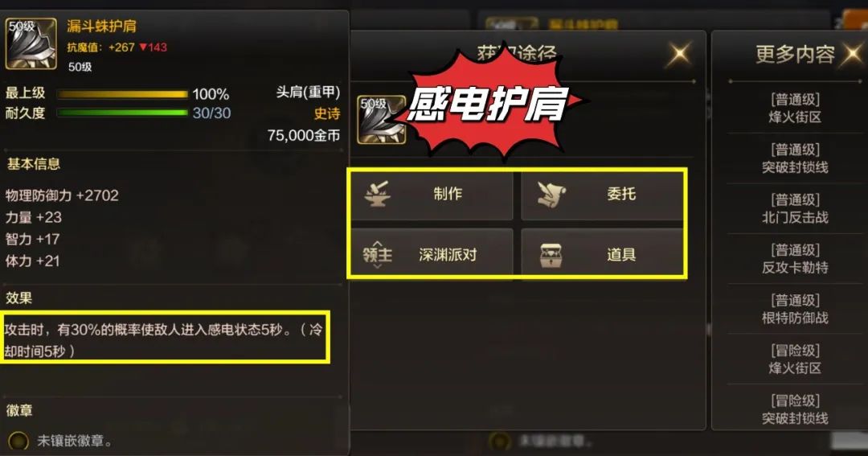Choose [普通级] 突破封锁线 dungeon
The height and width of the screenshot is (456, 868).
(795, 158)
